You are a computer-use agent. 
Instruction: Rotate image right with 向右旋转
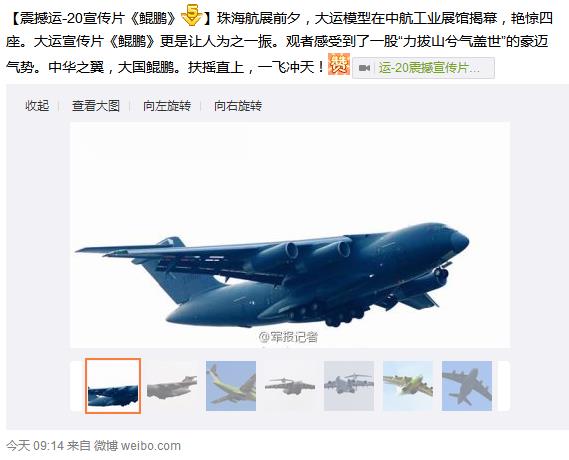click(238, 106)
